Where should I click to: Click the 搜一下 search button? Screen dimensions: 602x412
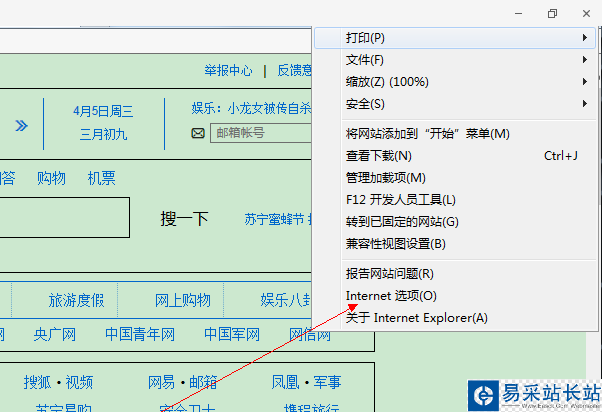click(184, 219)
